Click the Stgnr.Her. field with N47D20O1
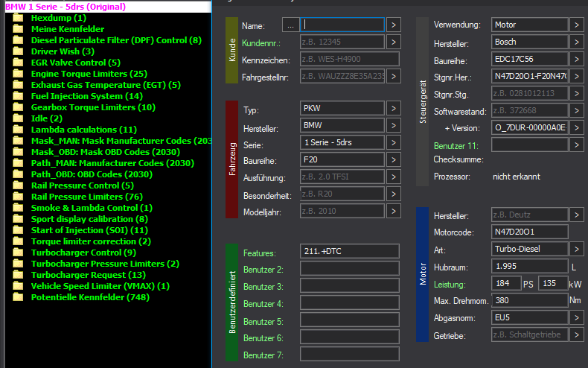The width and height of the screenshot is (588, 368). pos(529,76)
